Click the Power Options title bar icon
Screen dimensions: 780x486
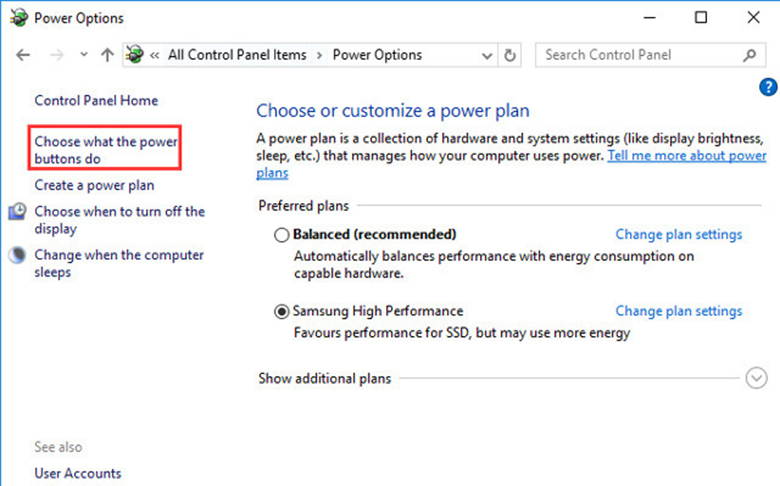coord(18,17)
